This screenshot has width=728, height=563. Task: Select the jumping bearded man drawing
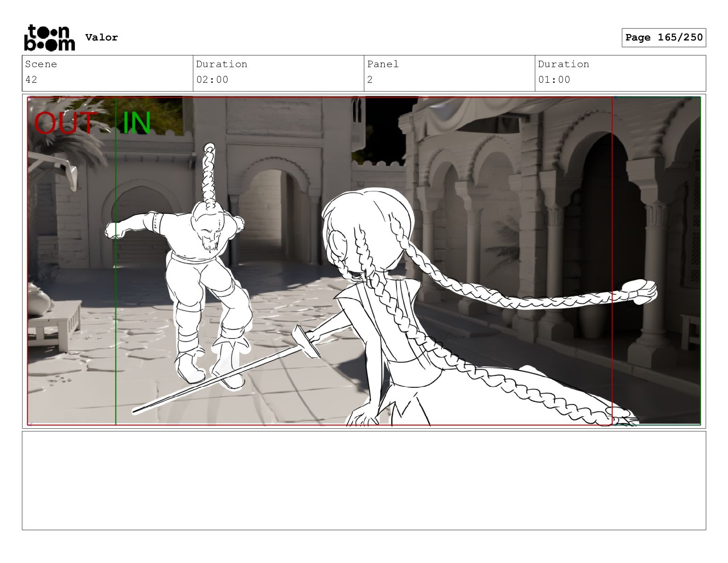tap(202, 276)
